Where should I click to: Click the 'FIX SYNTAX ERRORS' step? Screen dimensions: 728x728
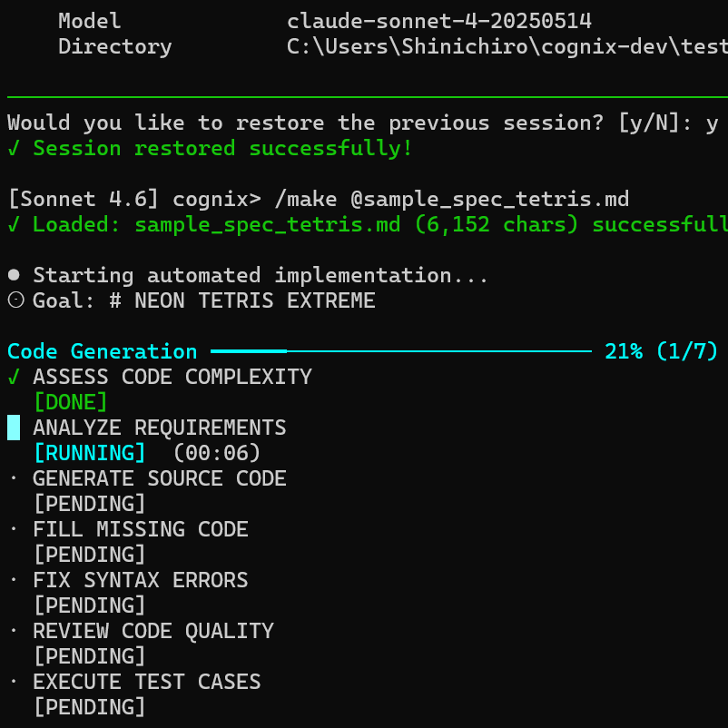click(x=141, y=580)
